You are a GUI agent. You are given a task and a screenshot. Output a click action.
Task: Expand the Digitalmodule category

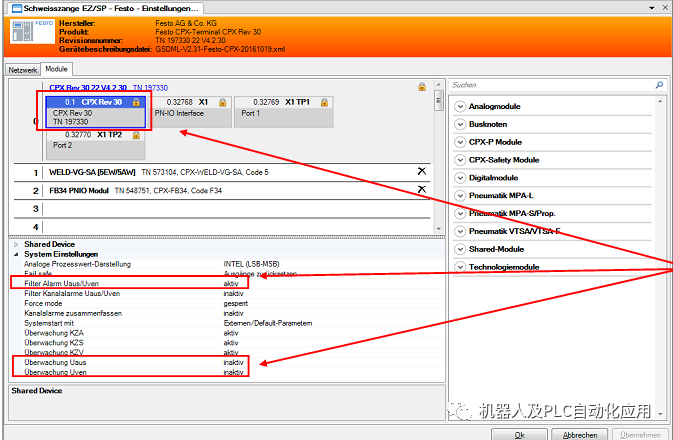(x=460, y=178)
